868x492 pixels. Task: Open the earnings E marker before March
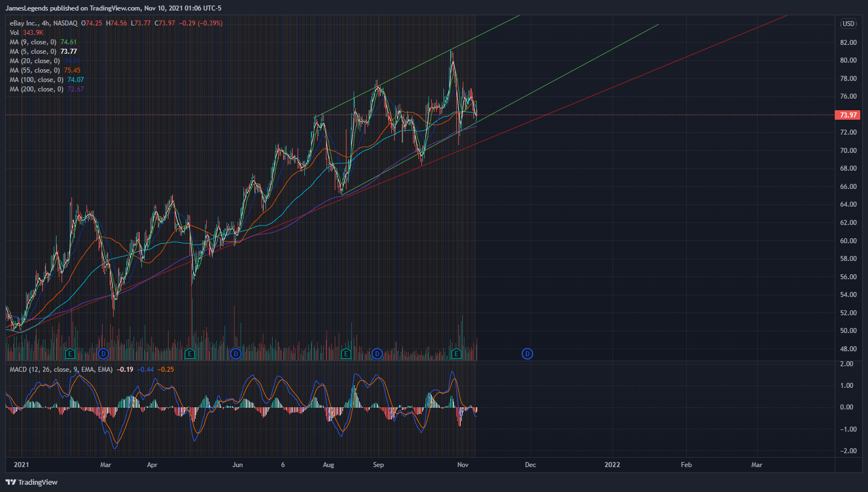pos(70,353)
